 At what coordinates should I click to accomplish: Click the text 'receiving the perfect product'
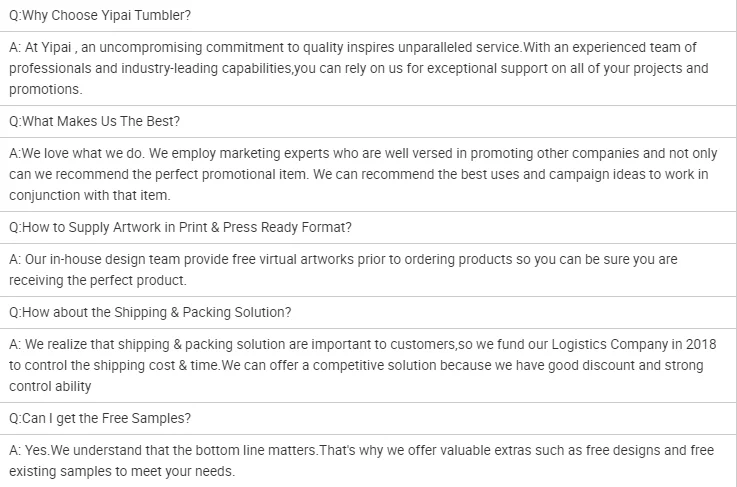coord(97,281)
